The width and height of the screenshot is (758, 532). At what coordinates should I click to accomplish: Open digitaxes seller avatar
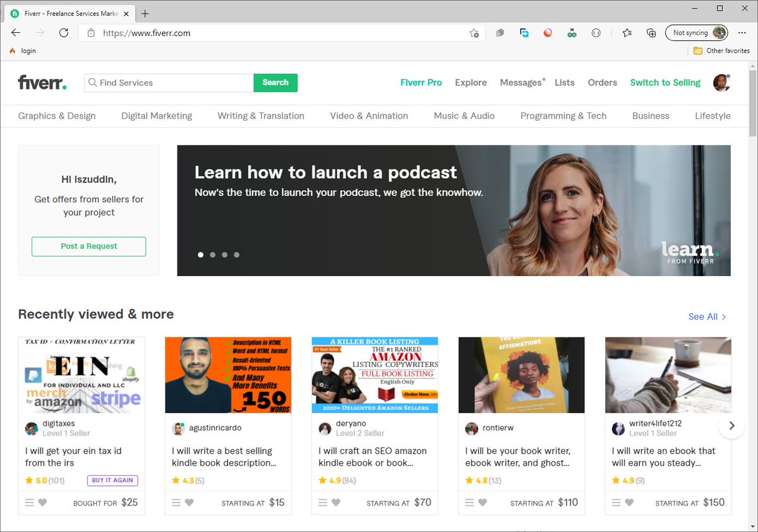tap(32, 429)
